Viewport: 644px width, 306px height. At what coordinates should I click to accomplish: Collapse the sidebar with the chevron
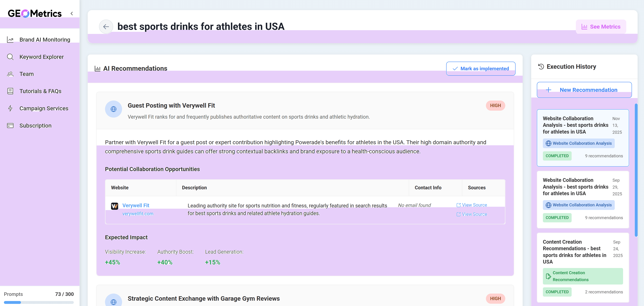pos(72,13)
